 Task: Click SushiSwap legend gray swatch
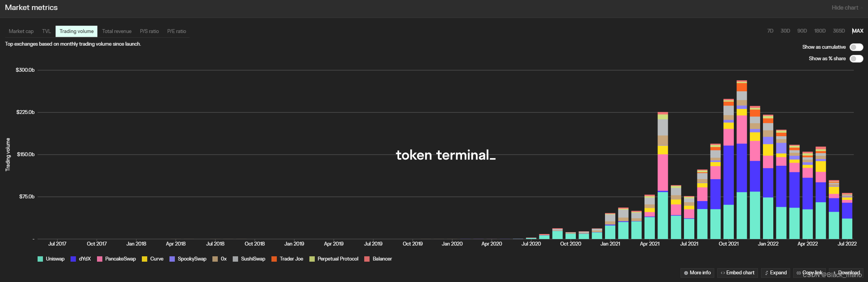click(235, 259)
